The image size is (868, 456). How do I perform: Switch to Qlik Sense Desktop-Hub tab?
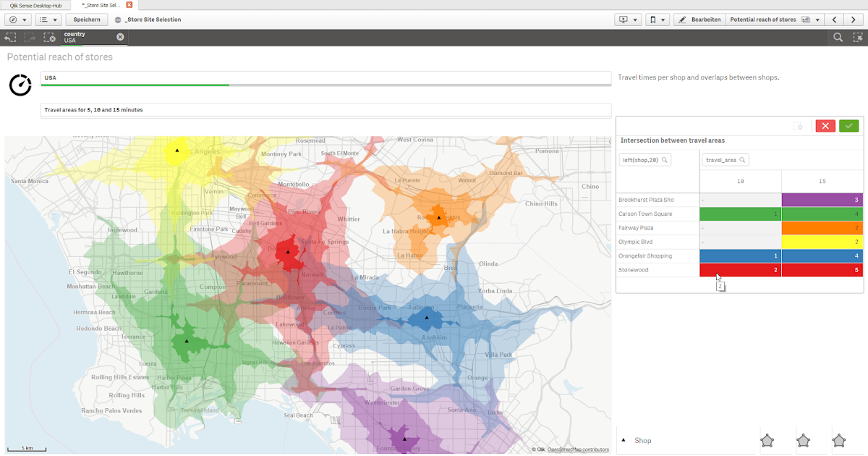tap(35, 4)
